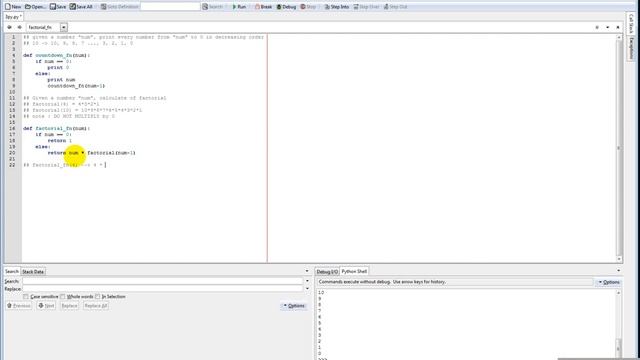Image resolution: width=640 pixels, height=360 pixels.
Task: Click the Save All toolbar icon
Action: tap(81, 7)
